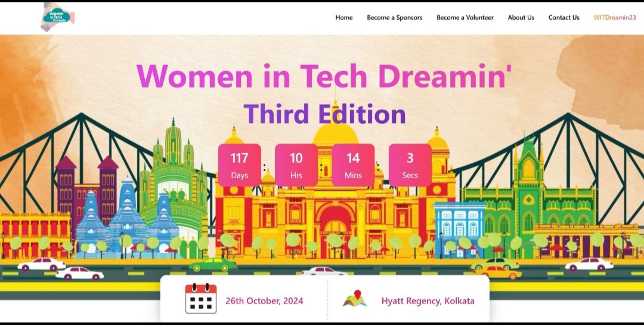Open the Contact Us page
Viewport: 644px width, 325px height.
coord(564,17)
